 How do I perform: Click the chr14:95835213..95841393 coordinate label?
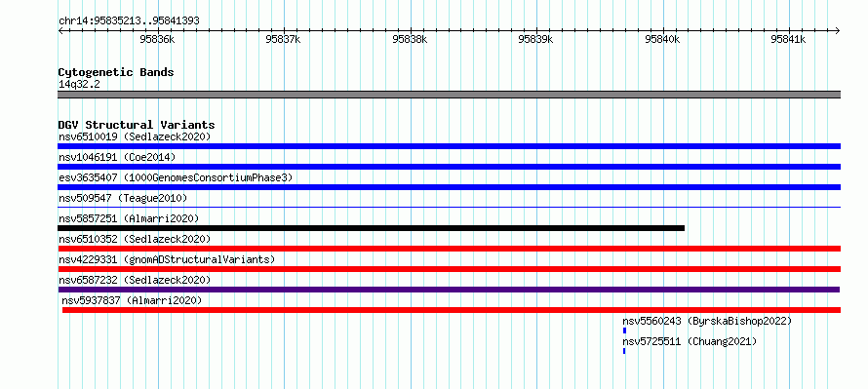(129, 21)
